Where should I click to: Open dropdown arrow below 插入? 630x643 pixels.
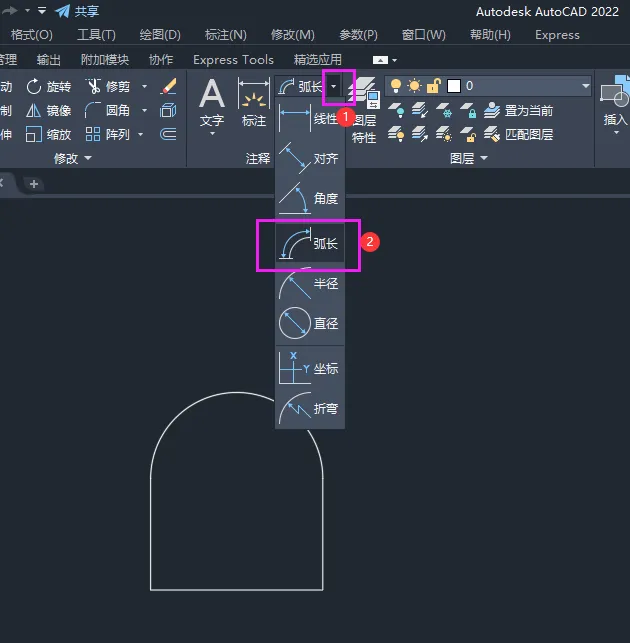(x=616, y=132)
